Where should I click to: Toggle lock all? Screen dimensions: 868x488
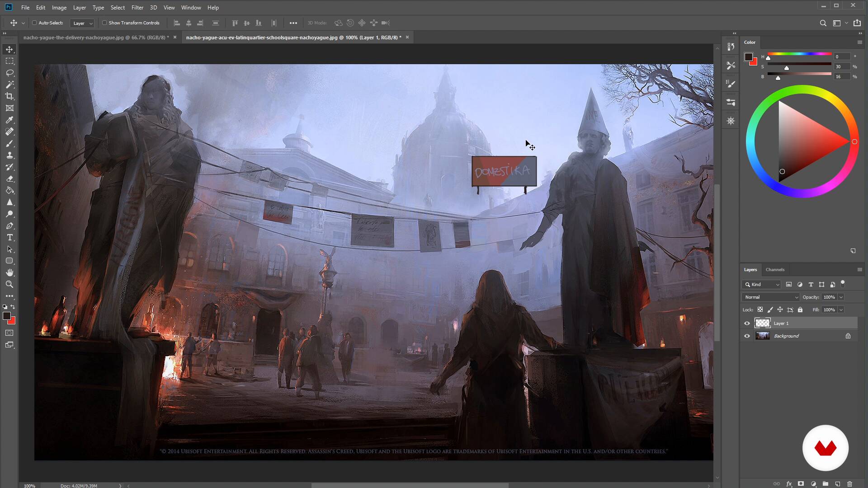point(800,310)
